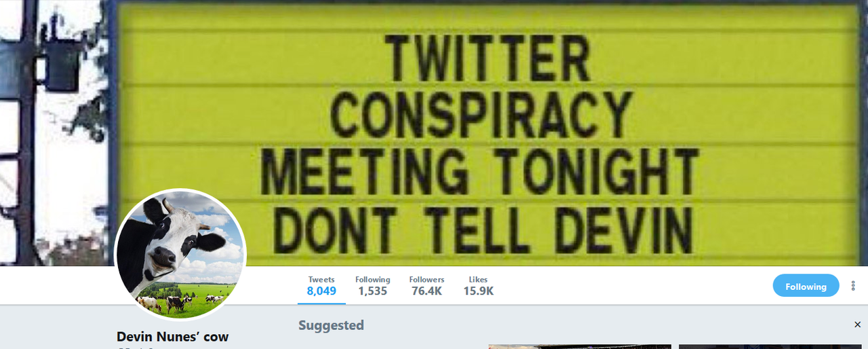The height and width of the screenshot is (349, 868).
Task: Open first suggested thumbnail below Suggested
Action: [x=580, y=346]
